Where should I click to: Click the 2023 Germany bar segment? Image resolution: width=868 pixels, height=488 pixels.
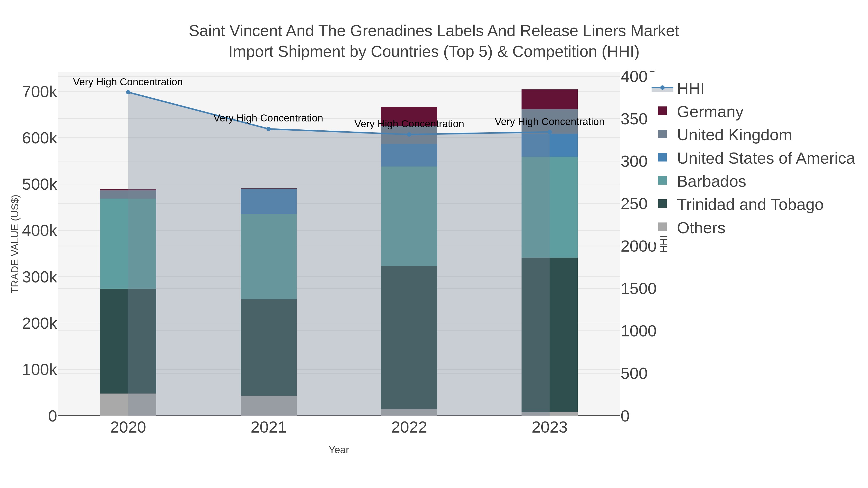tap(549, 99)
